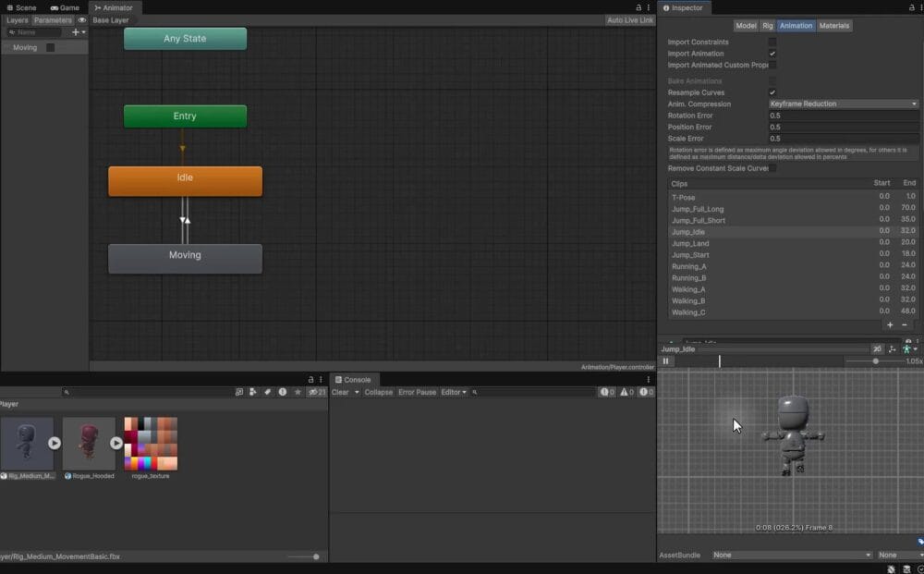Toggle the Auto Live Link button
Viewport: 924px width, 574px height.
[629, 20]
